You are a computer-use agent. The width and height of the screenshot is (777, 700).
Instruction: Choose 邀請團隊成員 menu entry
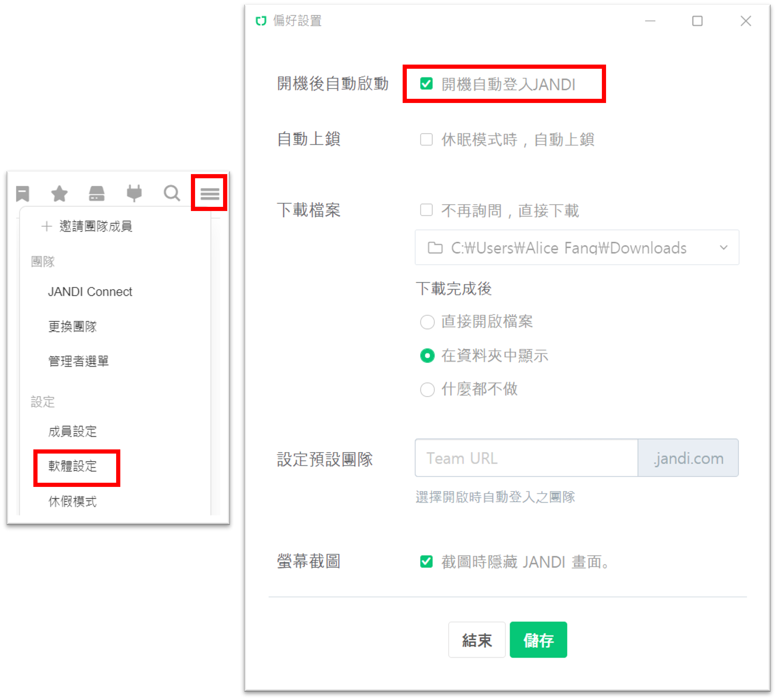click(95, 226)
